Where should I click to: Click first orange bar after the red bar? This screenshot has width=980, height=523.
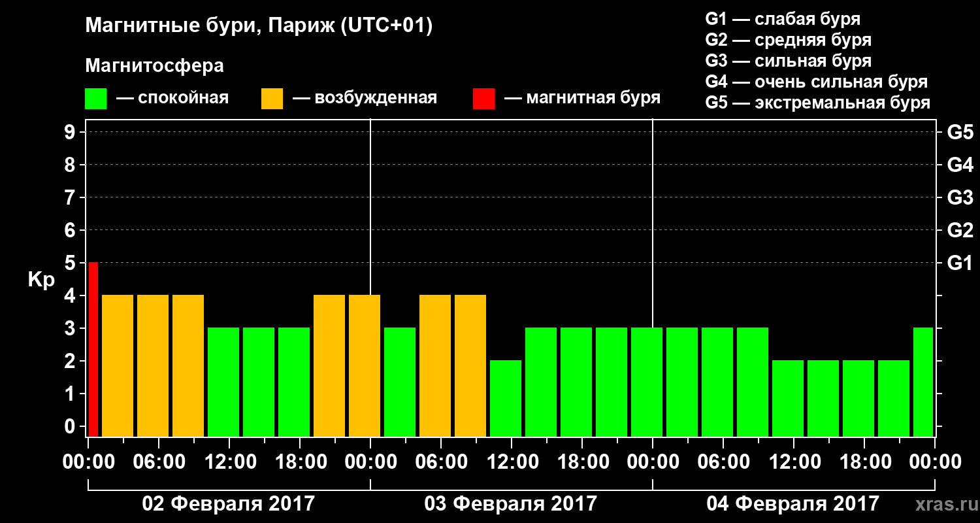pos(118,365)
